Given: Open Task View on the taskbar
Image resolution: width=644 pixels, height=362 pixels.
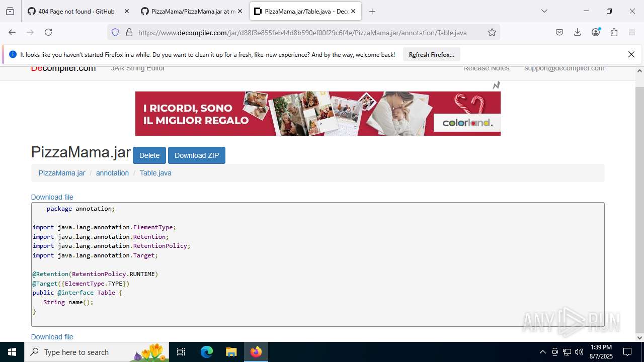Looking at the screenshot, I should 181,352.
